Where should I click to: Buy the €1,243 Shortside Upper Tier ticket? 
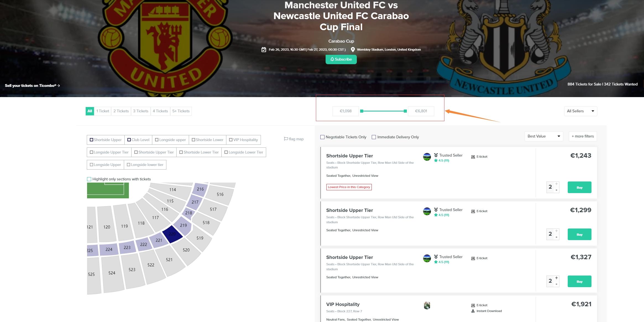[579, 188]
